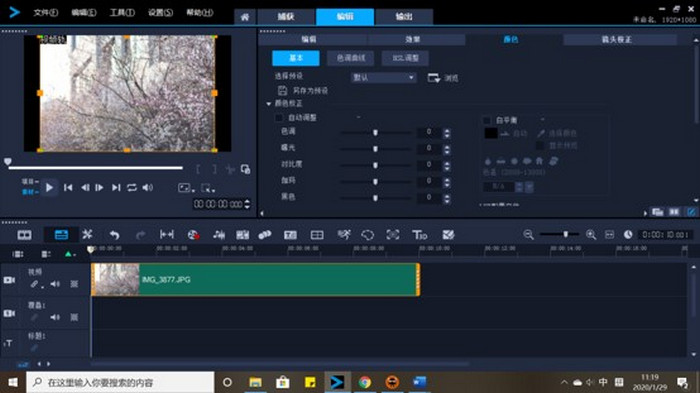
Task: Open the preview volume control
Action: click(x=147, y=188)
